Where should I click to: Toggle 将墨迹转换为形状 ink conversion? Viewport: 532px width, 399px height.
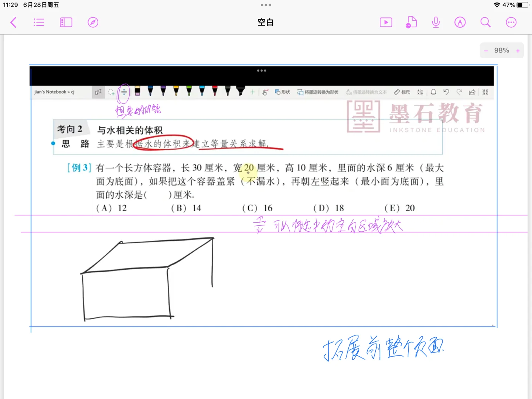tap(318, 92)
